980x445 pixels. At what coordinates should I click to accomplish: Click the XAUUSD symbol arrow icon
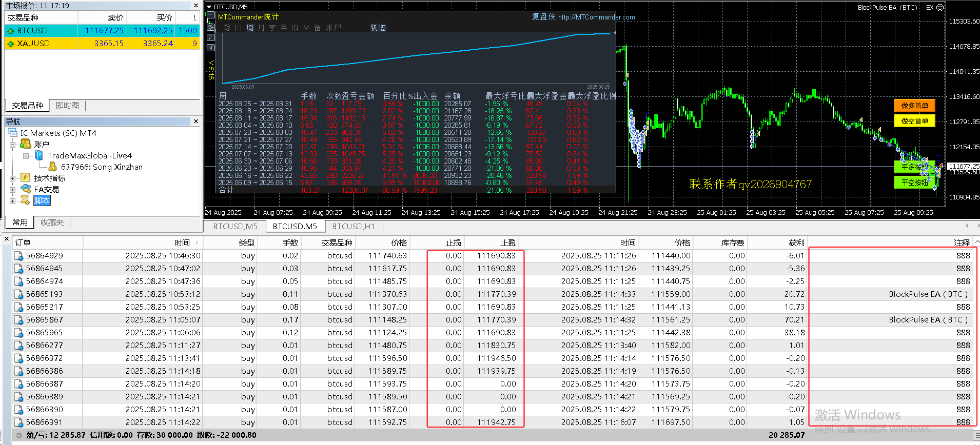click(x=10, y=44)
